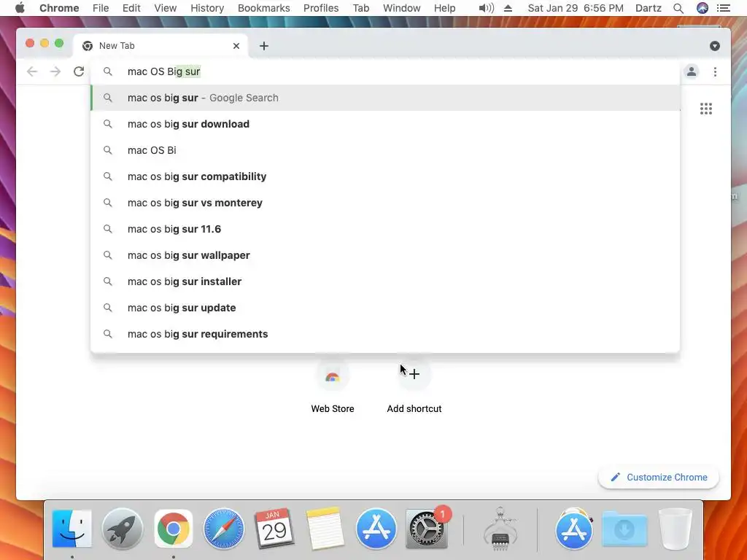Open the History menu
Viewport: 747px width, 560px height.
(207, 8)
